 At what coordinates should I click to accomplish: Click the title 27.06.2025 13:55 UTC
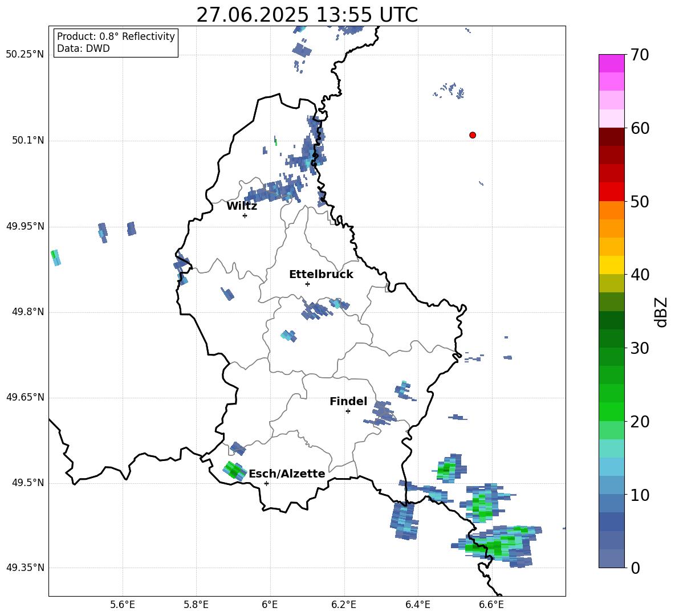[307, 15]
